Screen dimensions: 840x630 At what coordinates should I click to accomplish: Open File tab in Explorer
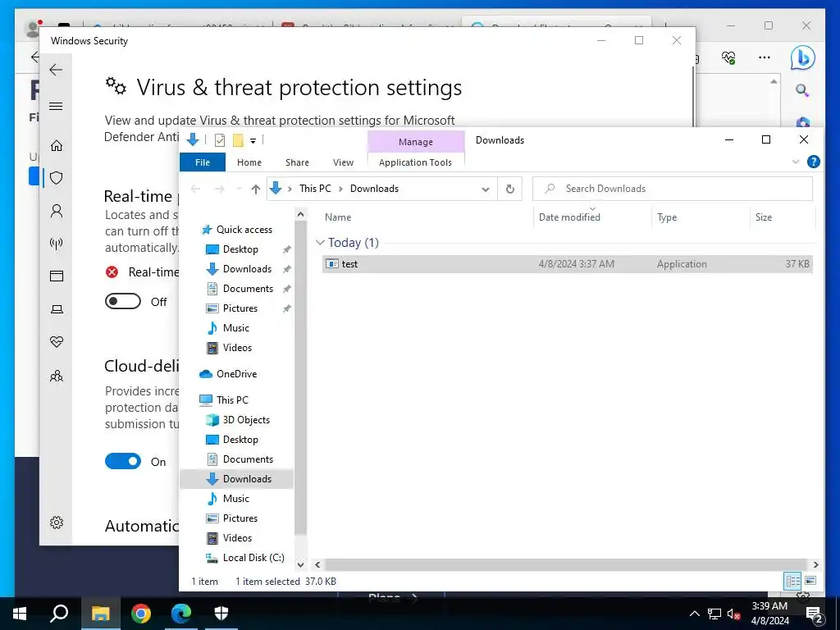pyautogui.click(x=203, y=162)
